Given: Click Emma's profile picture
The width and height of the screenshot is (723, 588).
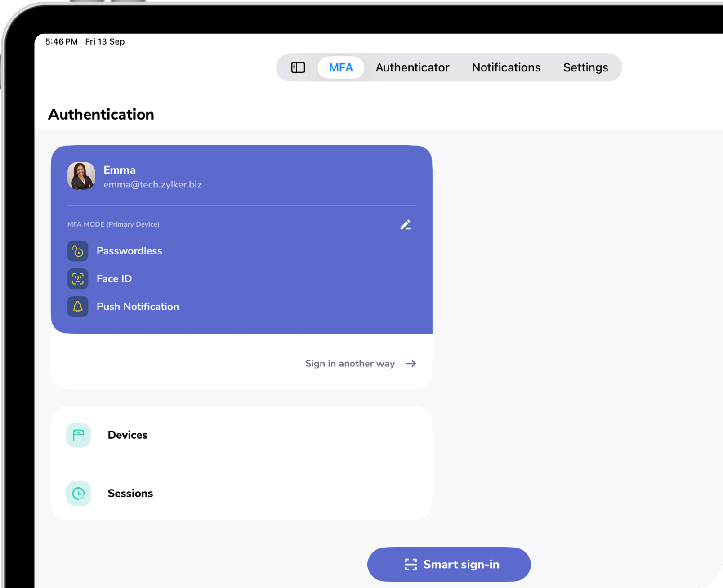Looking at the screenshot, I should tap(81, 176).
